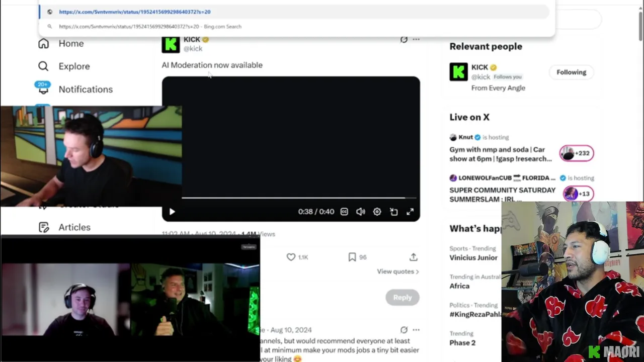Open the Vinicius Junior trend

tap(473, 257)
